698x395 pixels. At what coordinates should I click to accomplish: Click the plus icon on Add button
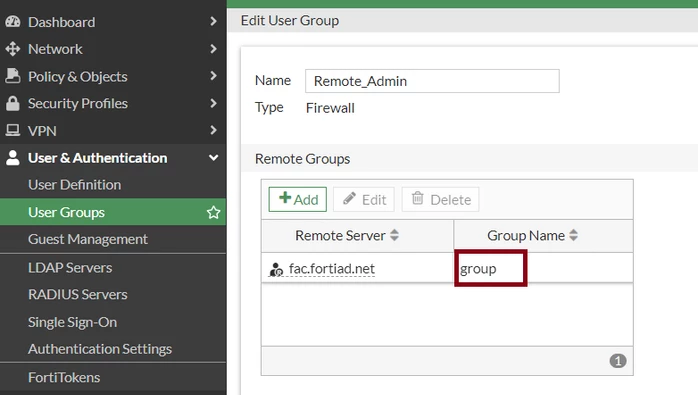(285, 198)
